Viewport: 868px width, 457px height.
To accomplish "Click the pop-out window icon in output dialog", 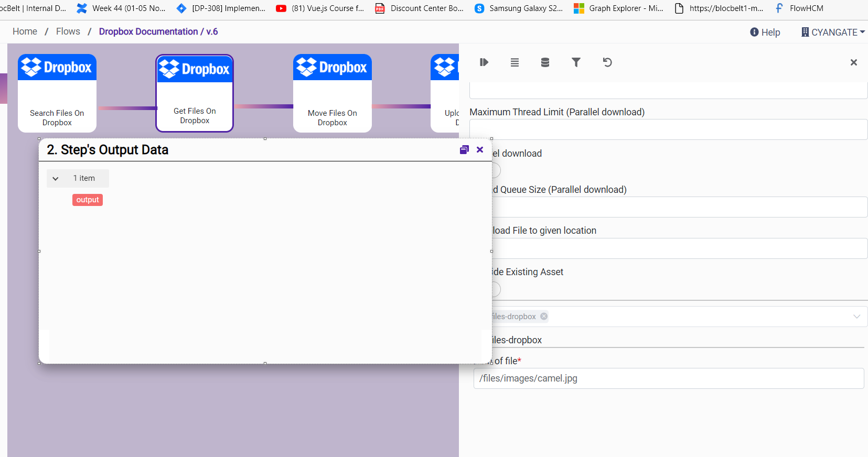I will pos(464,150).
